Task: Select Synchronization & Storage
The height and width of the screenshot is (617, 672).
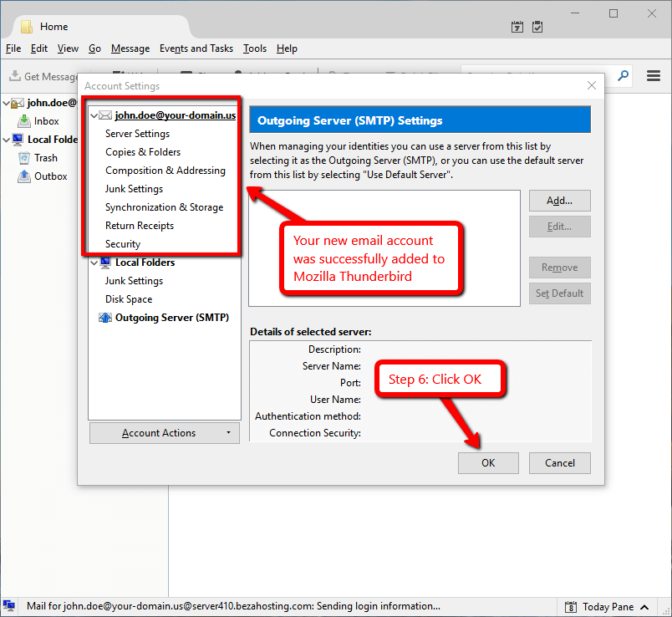Action: pos(164,207)
